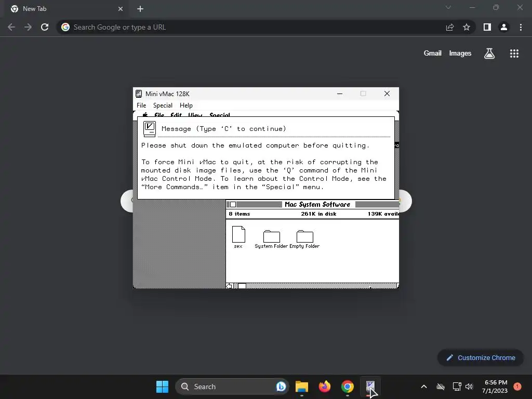Open the emulated Mac View menu
This screenshot has width=532, height=399.
tap(195, 115)
